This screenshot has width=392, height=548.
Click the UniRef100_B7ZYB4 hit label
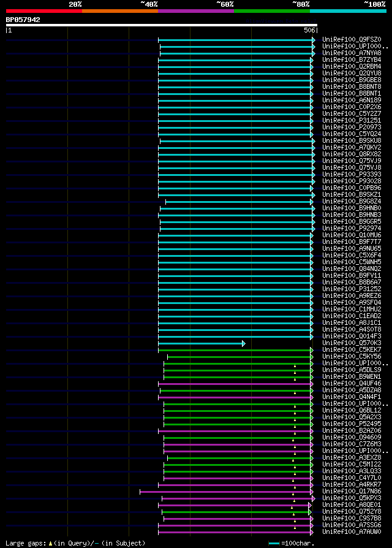coord(352,59)
